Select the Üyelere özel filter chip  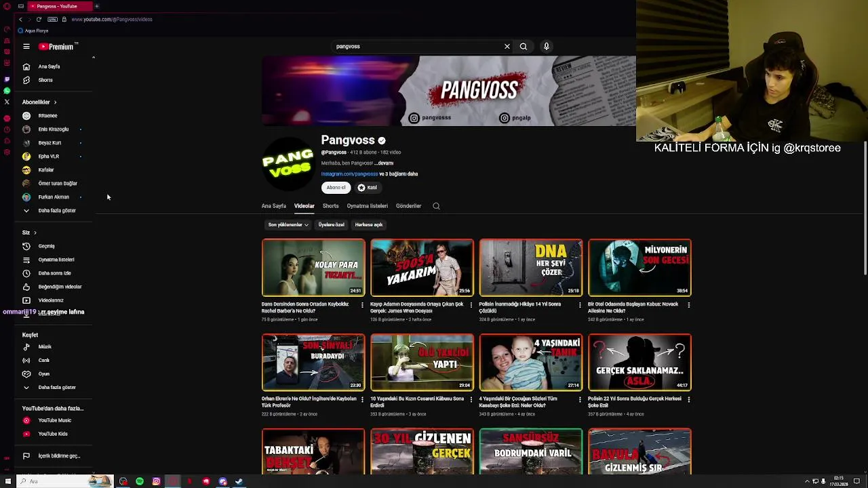coord(331,224)
